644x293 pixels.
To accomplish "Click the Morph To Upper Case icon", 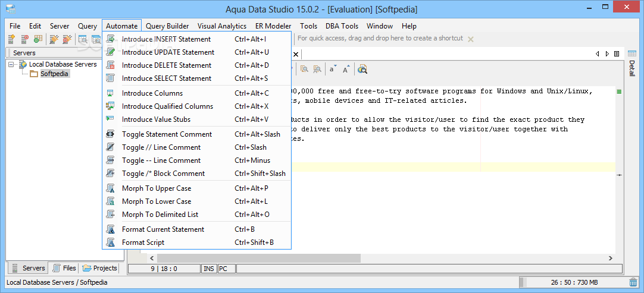I will (x=110, y=188).
